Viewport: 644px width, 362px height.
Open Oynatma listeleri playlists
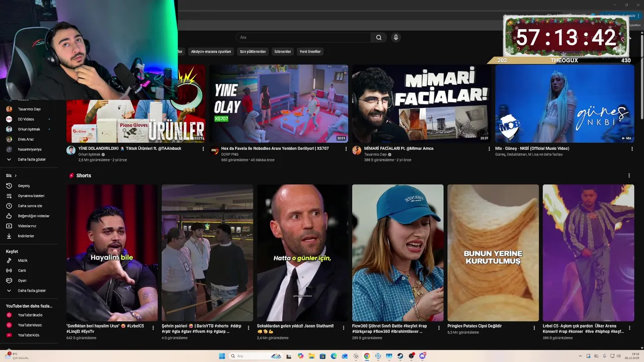[30, 196]
